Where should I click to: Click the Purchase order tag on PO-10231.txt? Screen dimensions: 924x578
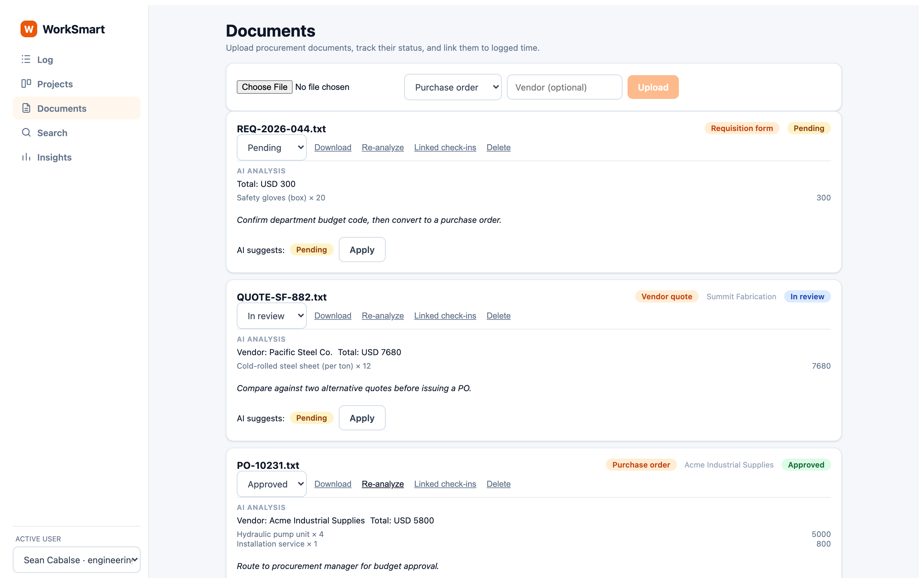641,465
